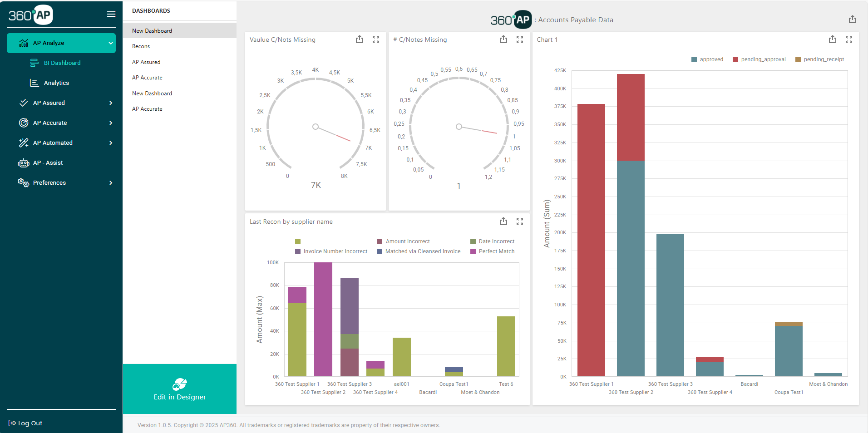Expand the Preferences sidebar section
This screenshot has height=433, width=868.
click(49, 182)
